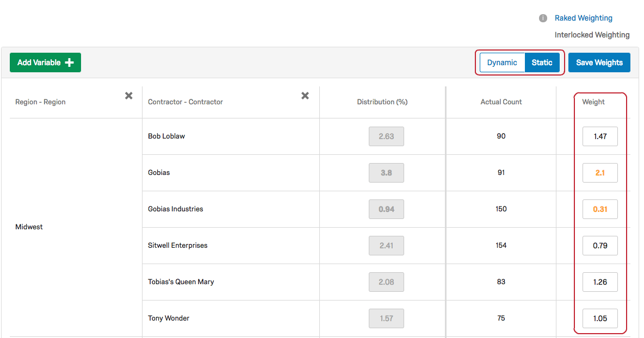Edit Gobias weight field 2.1
644x338 pixels.
pyautogui.click(x=600, y=173)
